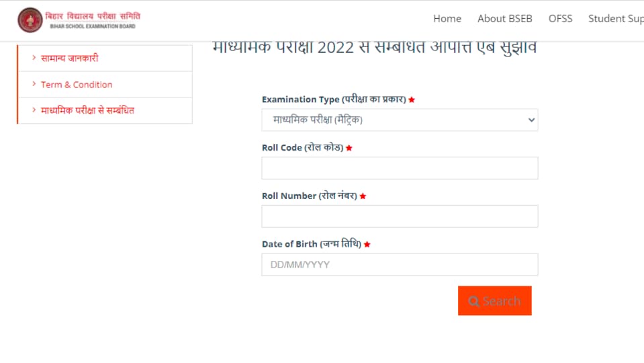The image size is (644, 363).
Task: Click the dropdown arrow of Examination Type
Action: [x=531, y=120]
